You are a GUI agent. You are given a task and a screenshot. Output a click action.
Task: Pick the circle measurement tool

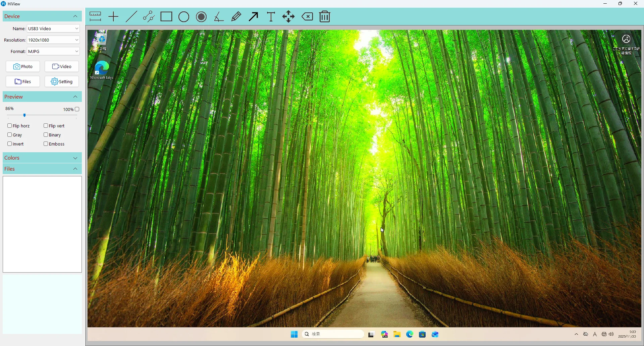[x=184, y=16]
